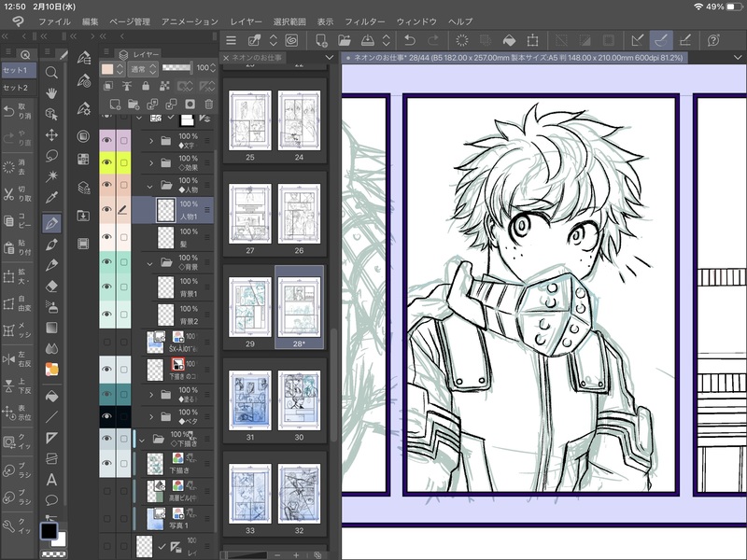Select the Eyedropper tool
Screen dimensions: 747x560
click(x=51, y=198)
